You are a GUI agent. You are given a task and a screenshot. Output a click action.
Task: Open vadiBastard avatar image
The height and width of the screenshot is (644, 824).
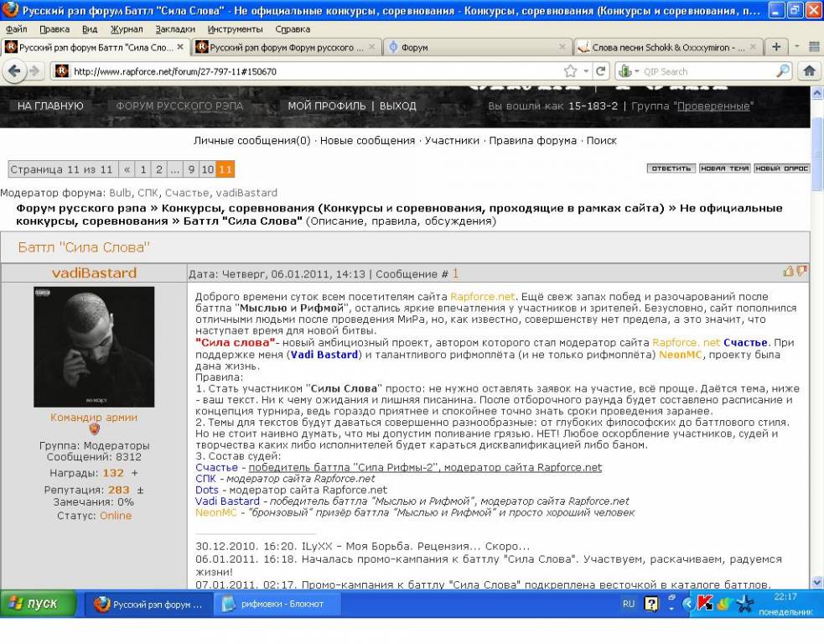(94, 347)
